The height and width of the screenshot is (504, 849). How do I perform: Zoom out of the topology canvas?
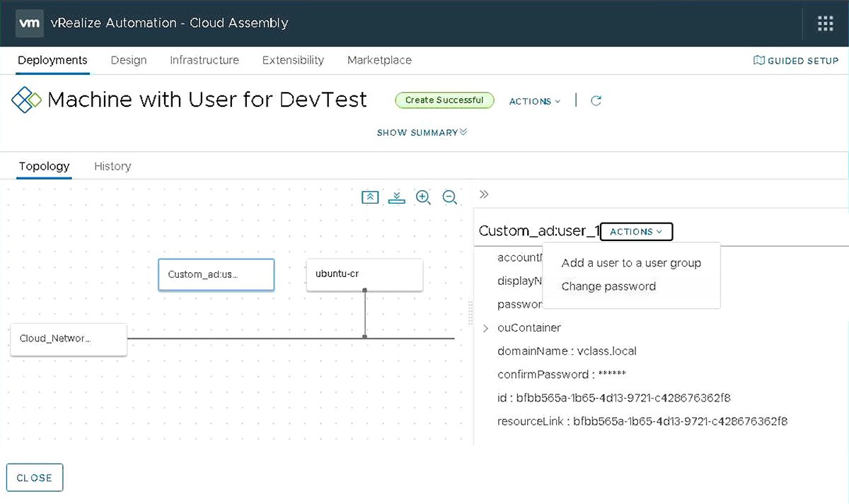(x=450, y=198)
